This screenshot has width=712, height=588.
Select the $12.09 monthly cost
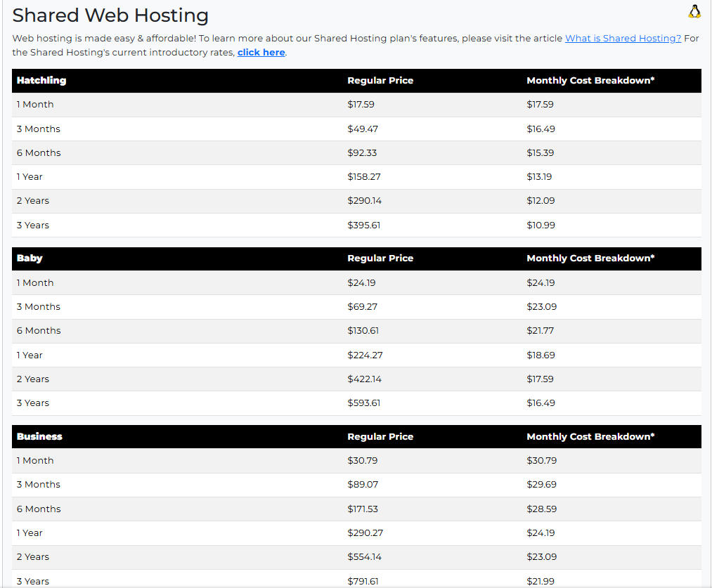pos(541,200)
